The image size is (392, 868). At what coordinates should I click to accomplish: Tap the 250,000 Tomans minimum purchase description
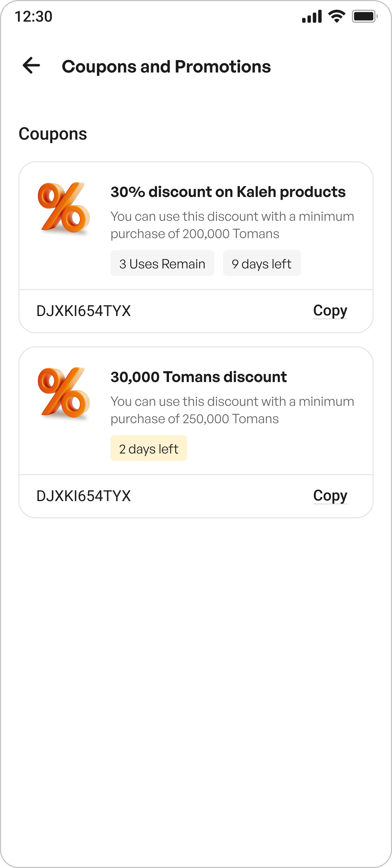coord(232,410)
